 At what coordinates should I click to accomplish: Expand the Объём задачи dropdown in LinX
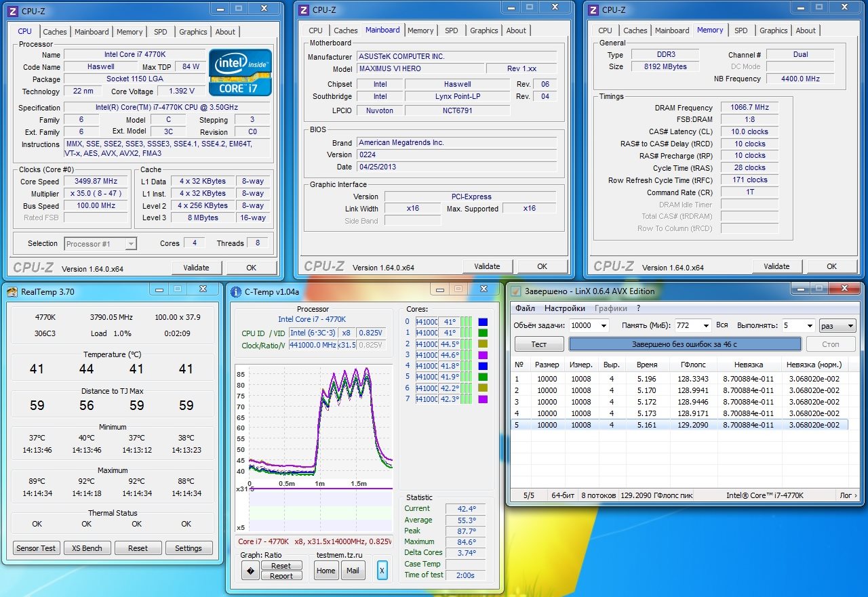coord(604,326)
